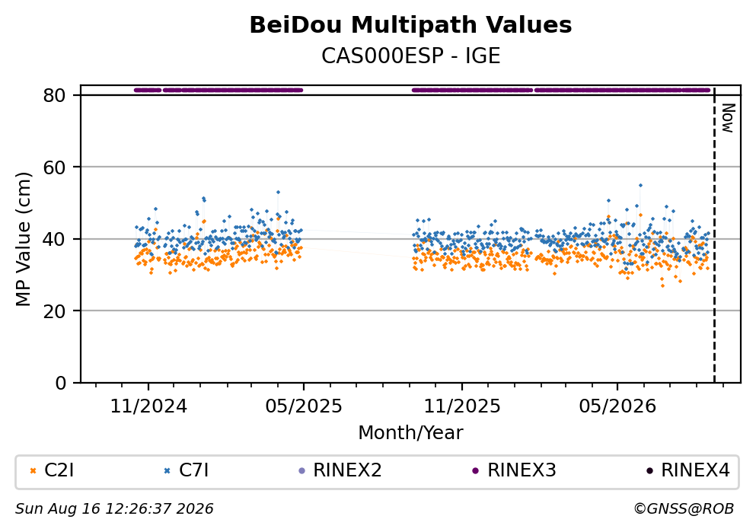Select the C7I legend label
Screen dimensions: 756x532
click(194, 470)
